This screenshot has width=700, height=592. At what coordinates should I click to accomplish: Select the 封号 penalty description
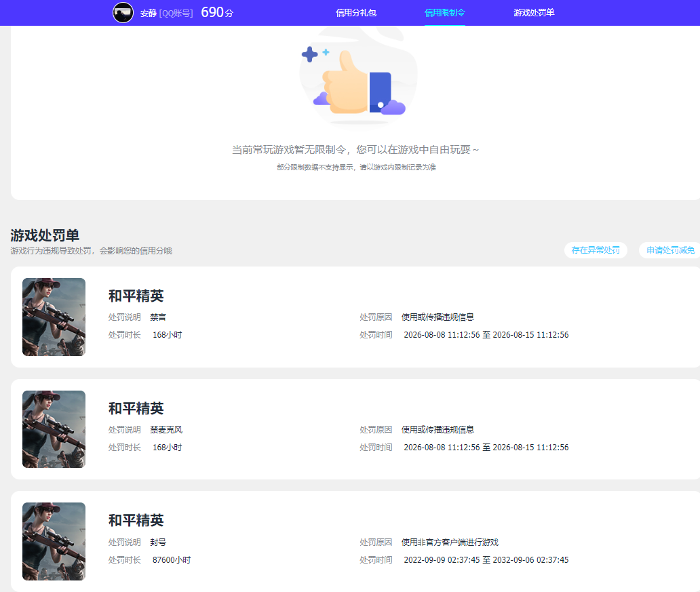158,542
